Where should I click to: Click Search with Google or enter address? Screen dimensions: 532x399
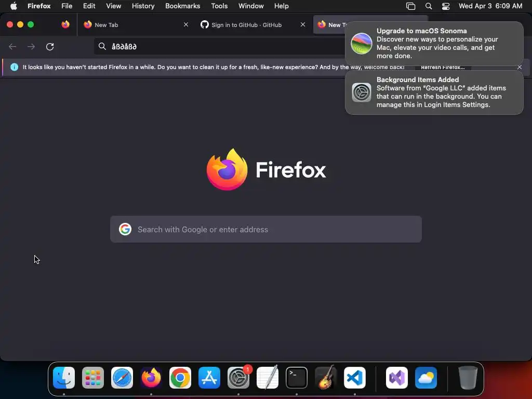point(266,229)
